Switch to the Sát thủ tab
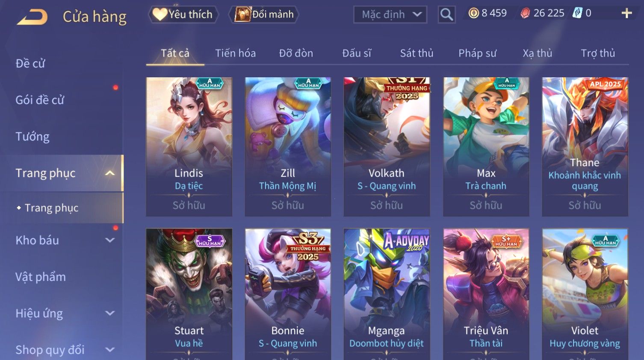Viewport: 644px width, 360px height. coord(417,53)
